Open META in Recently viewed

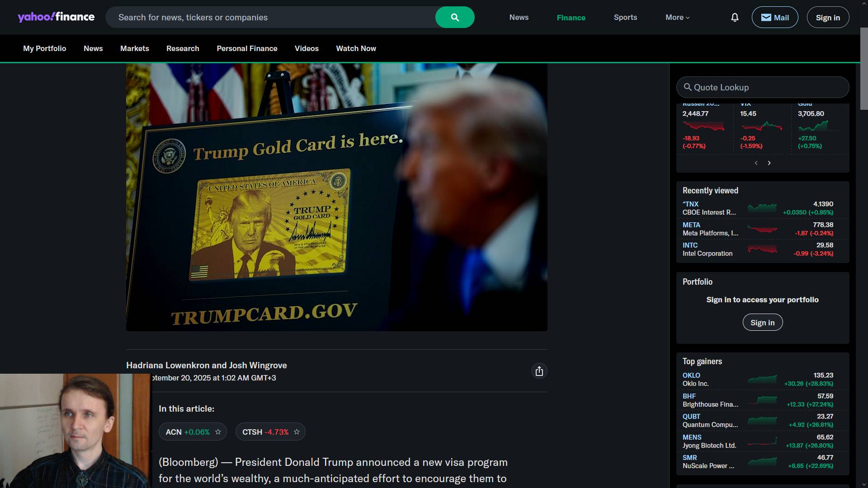pyautogui.click(x=691, y=225)
